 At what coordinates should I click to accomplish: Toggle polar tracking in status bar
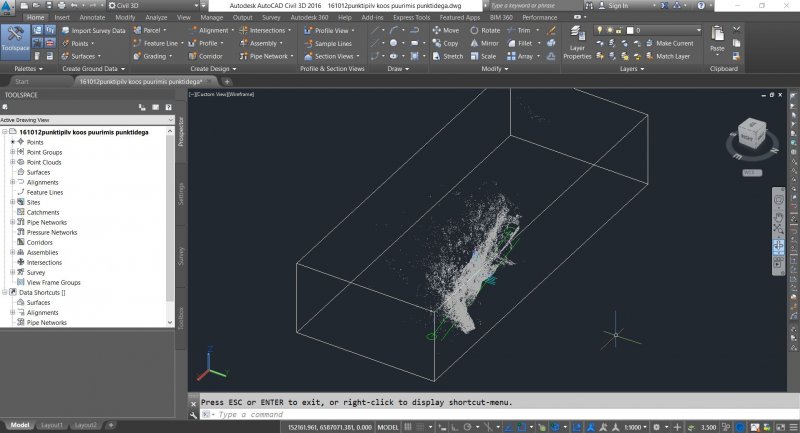click(x=467, y=427)
